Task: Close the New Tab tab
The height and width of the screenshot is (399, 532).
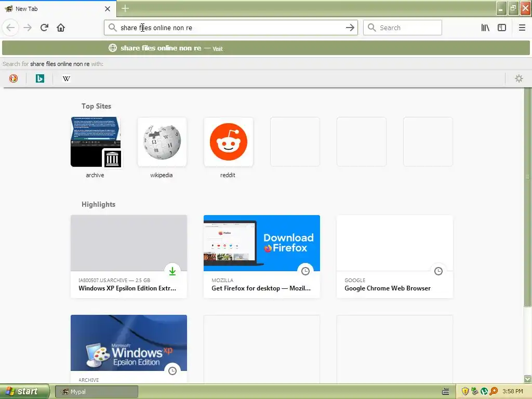Action: tap(108, 9)
